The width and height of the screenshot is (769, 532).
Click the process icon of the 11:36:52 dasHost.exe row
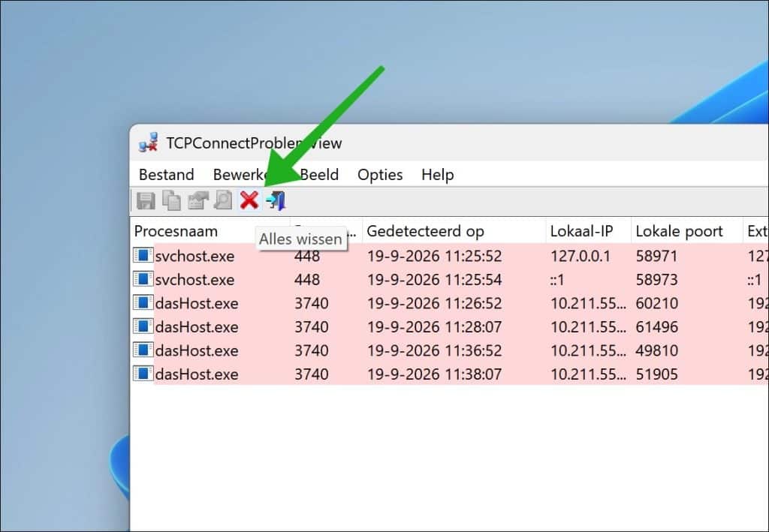pos(143,350)
